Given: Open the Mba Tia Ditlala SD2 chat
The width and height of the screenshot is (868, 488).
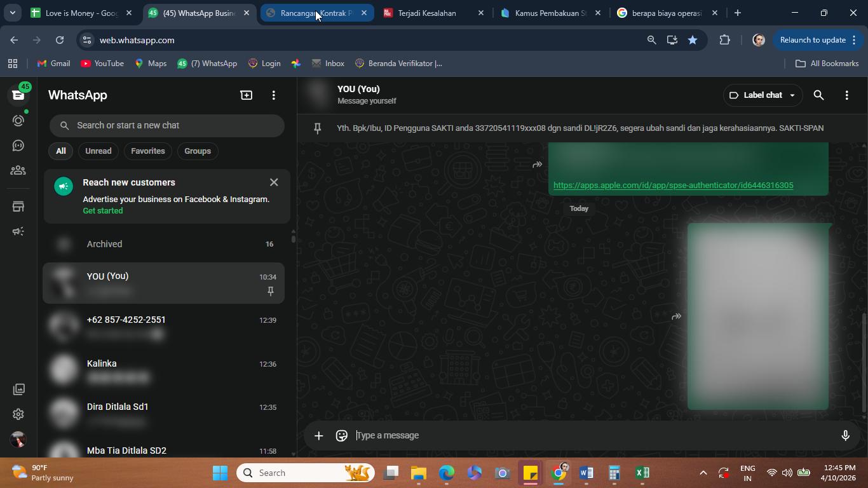Looking at the screenshot, I should 164,447.
